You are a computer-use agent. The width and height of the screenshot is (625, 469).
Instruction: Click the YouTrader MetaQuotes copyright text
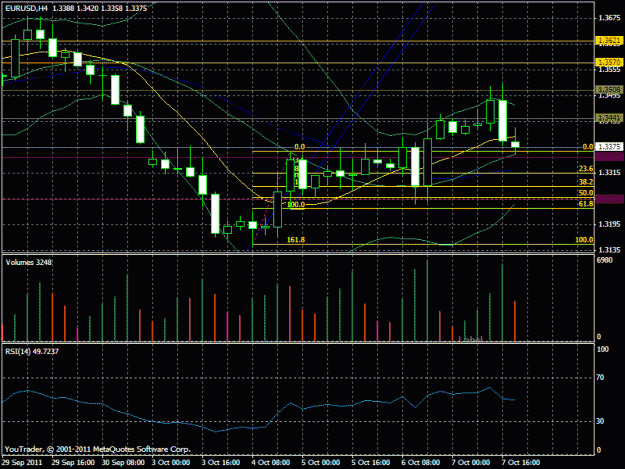pos(98,449)
